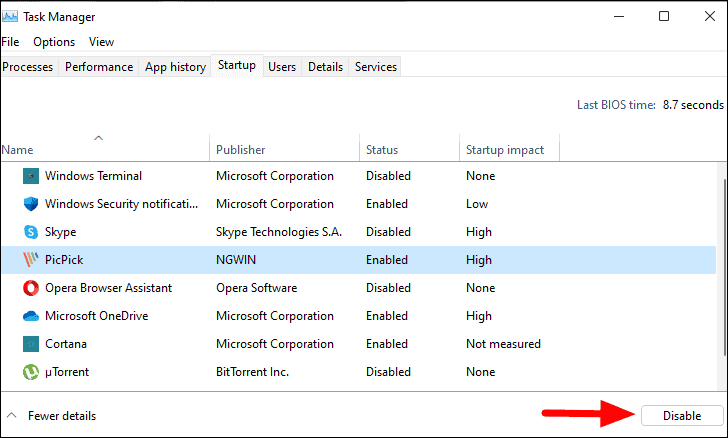Click the Microsoft OneDrive cloud icon
728x438 pixels.
31,316
